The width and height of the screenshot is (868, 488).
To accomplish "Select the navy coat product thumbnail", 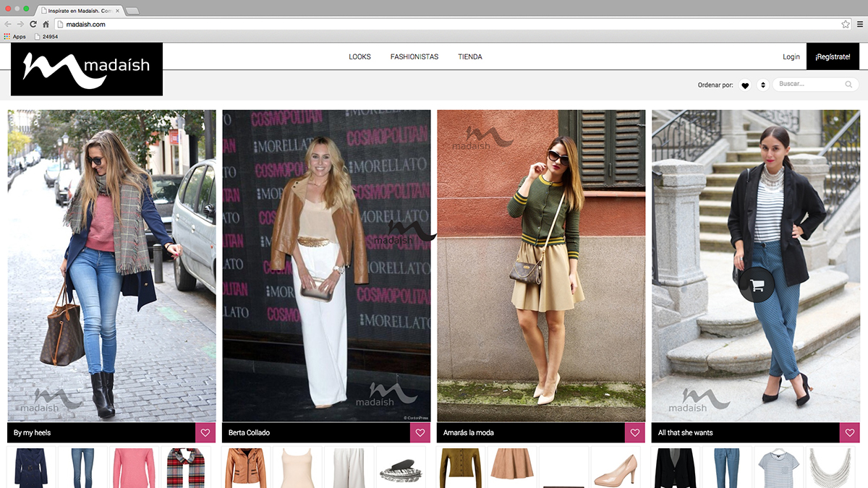I will click(x=32, y=467).
